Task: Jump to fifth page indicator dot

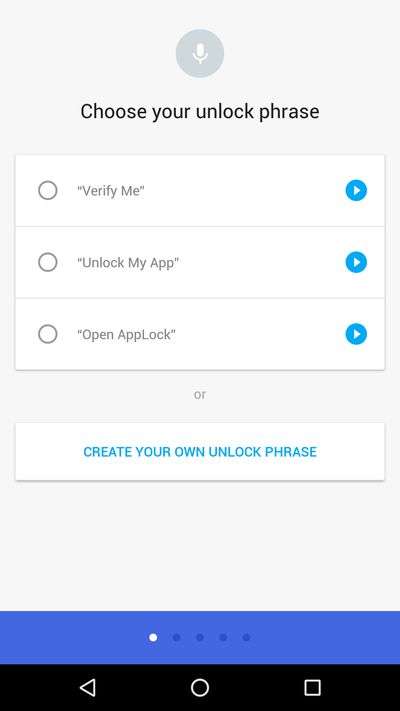Action: click(x=246, y=638)
